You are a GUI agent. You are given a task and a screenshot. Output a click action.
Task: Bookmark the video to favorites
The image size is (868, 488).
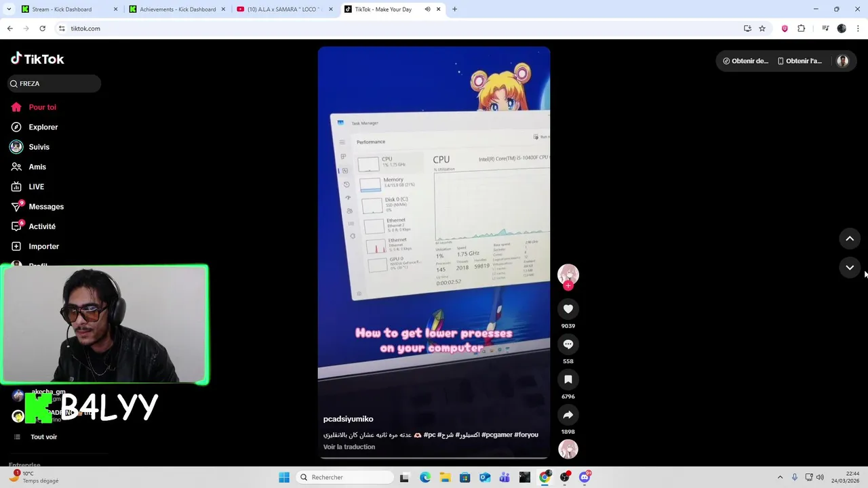pos(568,380)
